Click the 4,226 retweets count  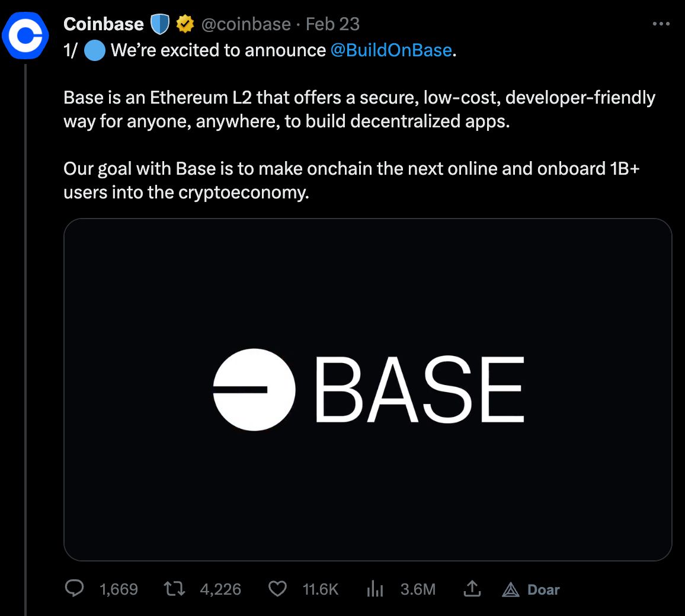click(220, 589)
